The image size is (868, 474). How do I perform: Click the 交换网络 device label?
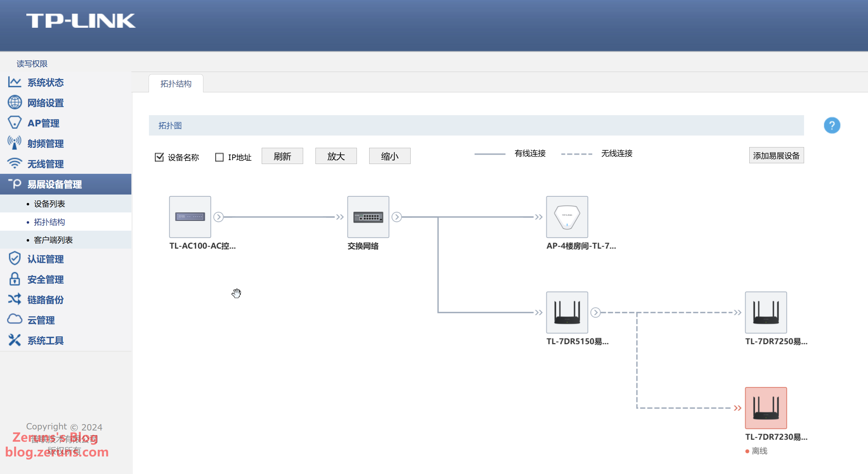point(363,246)
